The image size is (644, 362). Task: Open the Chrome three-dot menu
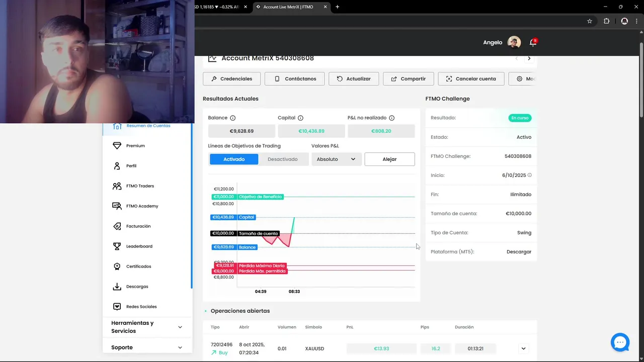(x=636, y=21)
